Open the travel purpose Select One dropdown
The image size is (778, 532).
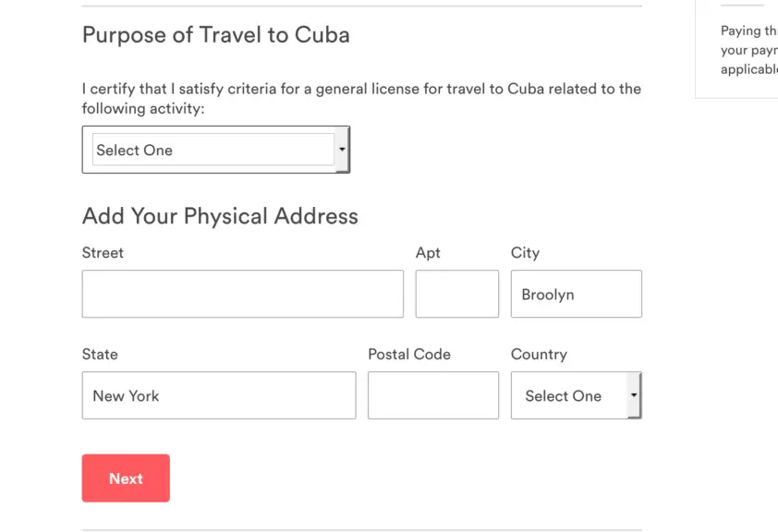(x=216, y=150)
